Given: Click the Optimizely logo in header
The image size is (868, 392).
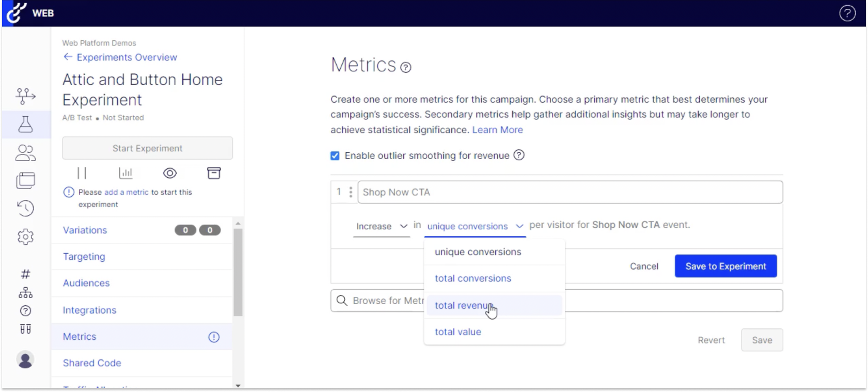Looking at the screenshot, I should coord(17,12).
